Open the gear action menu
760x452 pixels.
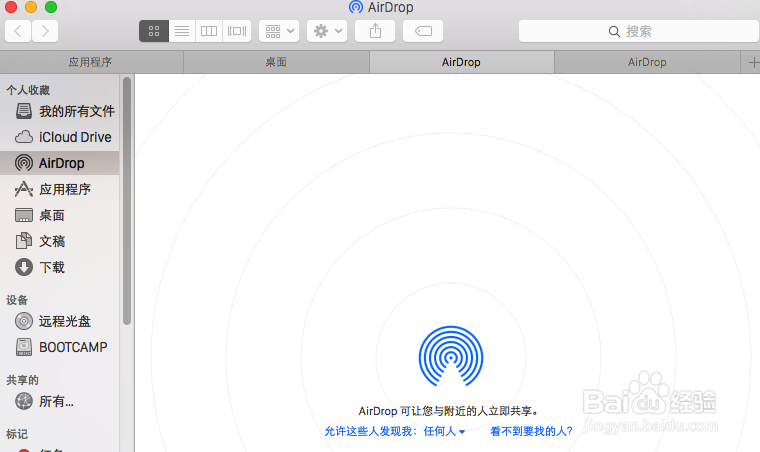(x=327, y=31)
